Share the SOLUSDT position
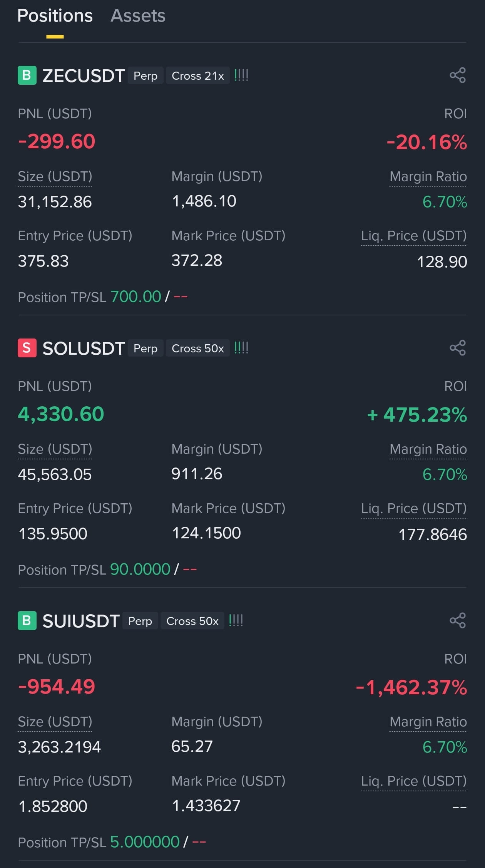 pos(458,348)
